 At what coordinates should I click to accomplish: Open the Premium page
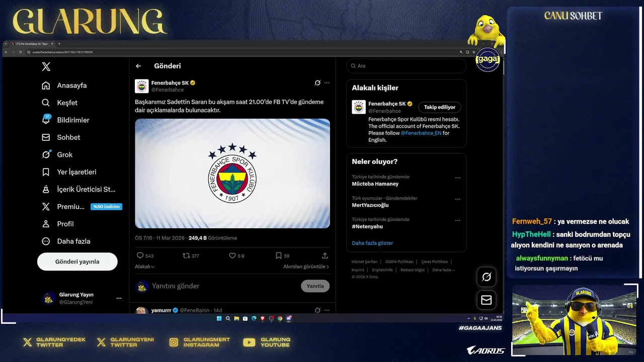[x=63, y=207]
